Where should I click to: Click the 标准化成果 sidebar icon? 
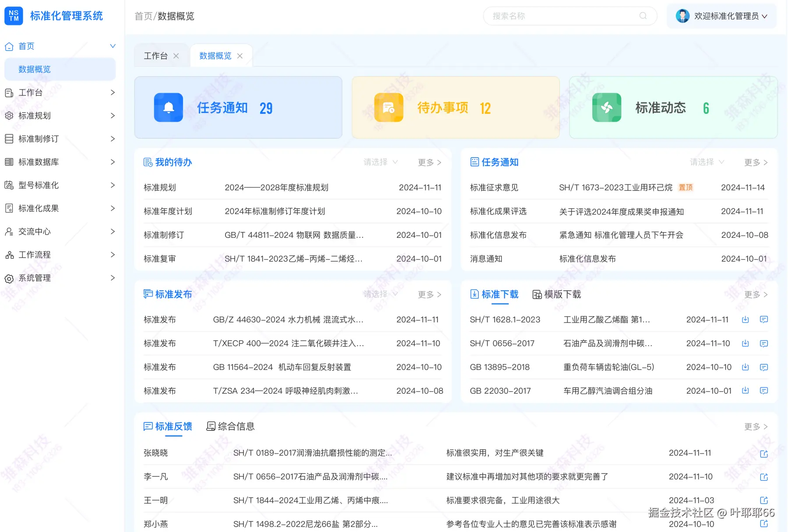pos(9,208)
